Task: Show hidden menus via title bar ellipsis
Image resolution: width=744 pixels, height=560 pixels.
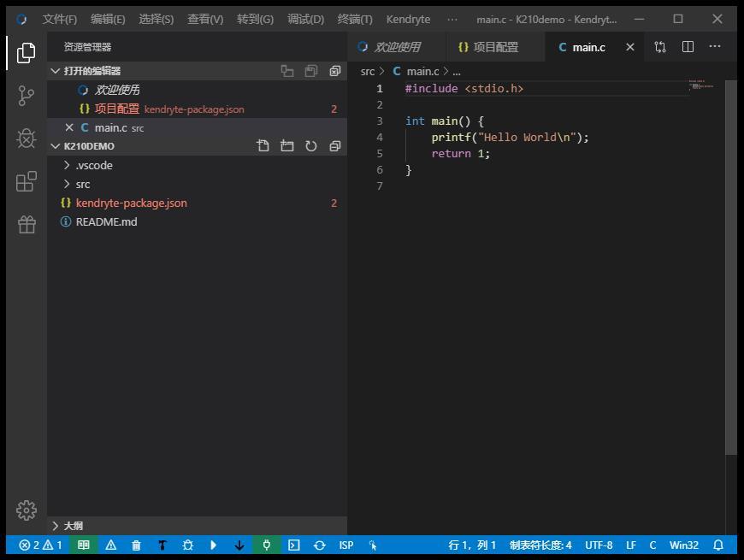Action: [x=452, y=20]
